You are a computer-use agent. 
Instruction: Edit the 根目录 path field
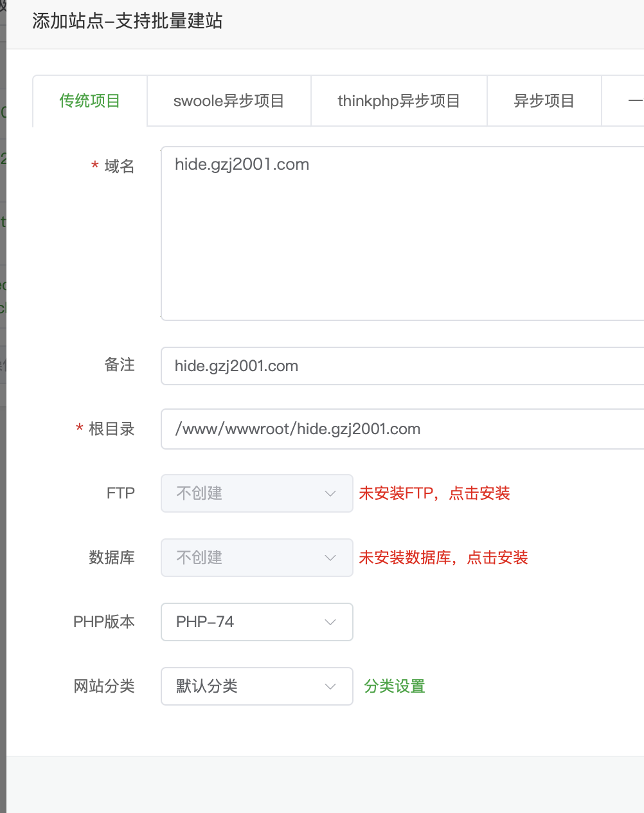coord(402,429)
